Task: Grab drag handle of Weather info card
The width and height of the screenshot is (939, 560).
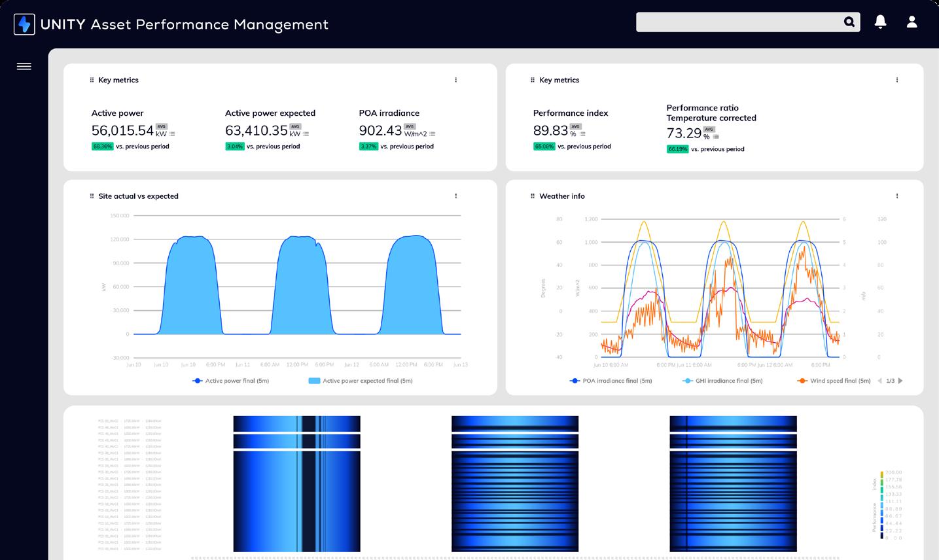Action: (532, 196)
